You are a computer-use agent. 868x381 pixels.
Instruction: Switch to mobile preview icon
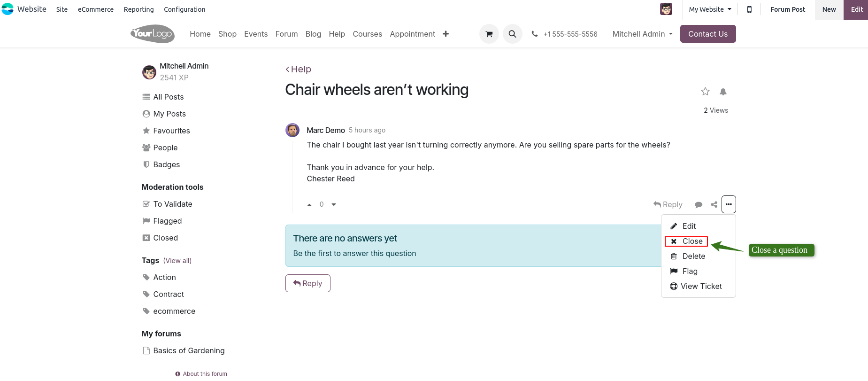(749, 9)
